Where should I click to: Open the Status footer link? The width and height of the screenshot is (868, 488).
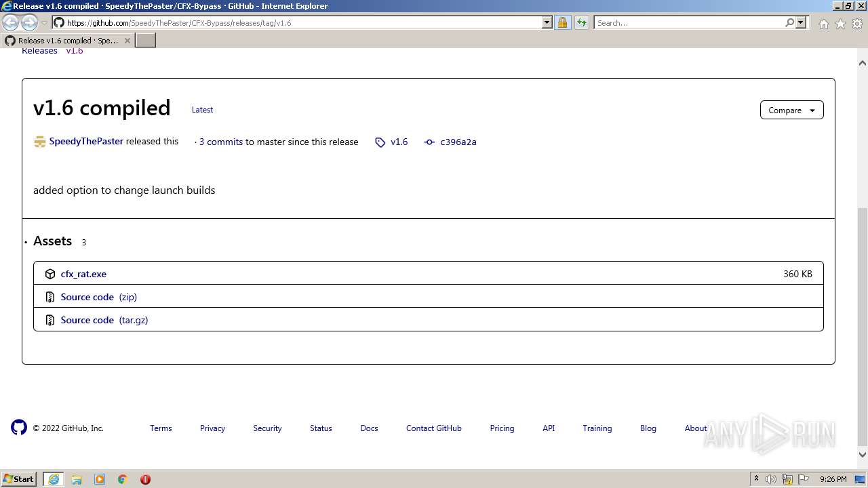321,428
